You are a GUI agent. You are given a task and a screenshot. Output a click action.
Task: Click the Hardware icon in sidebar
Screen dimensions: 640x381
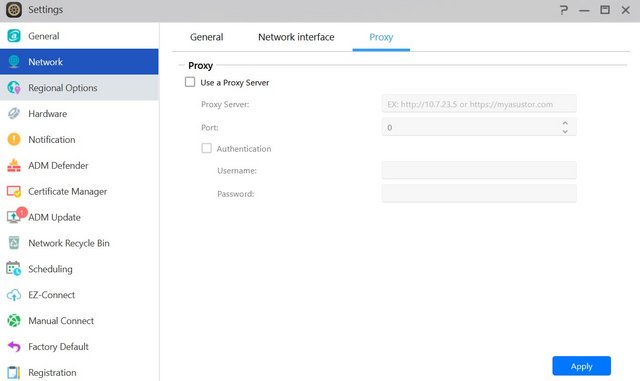coord(13,114)
